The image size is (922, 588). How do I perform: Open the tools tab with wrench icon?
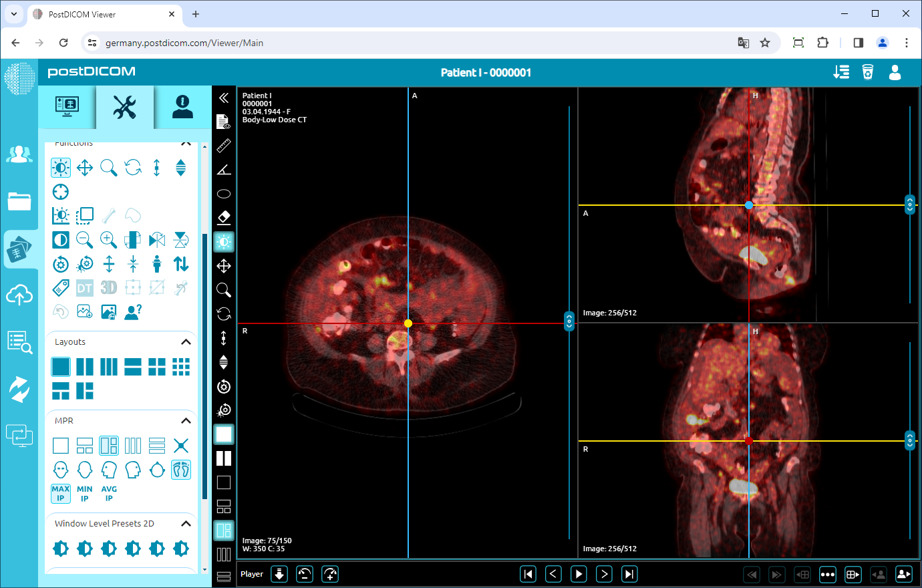click(126, 107)
